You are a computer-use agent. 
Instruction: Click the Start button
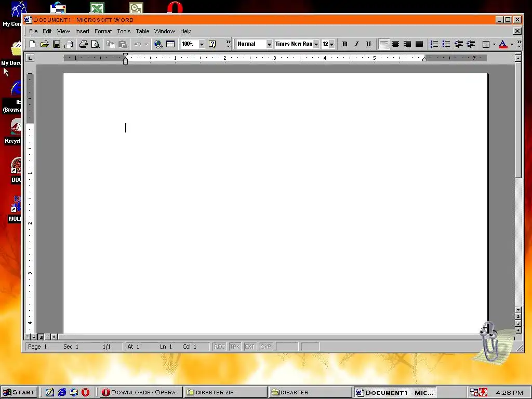pos(19,393)
